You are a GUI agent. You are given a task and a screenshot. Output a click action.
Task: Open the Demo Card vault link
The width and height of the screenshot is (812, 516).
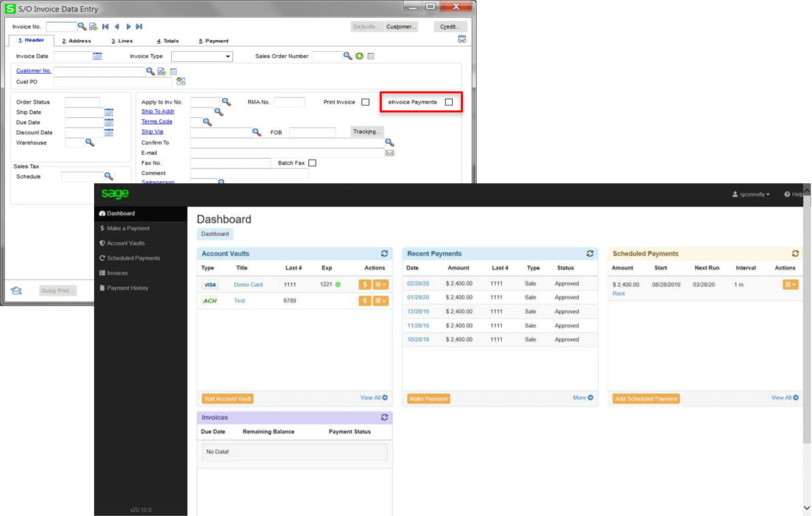tap(249, 285)
